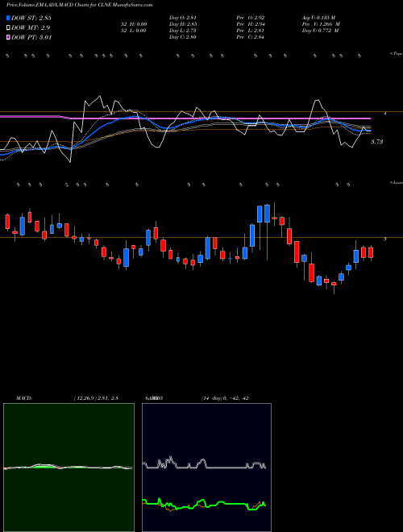403x532 pixels.
Task: Click the 'Avg V: 0.183 M' value
Action: (318, 18)
